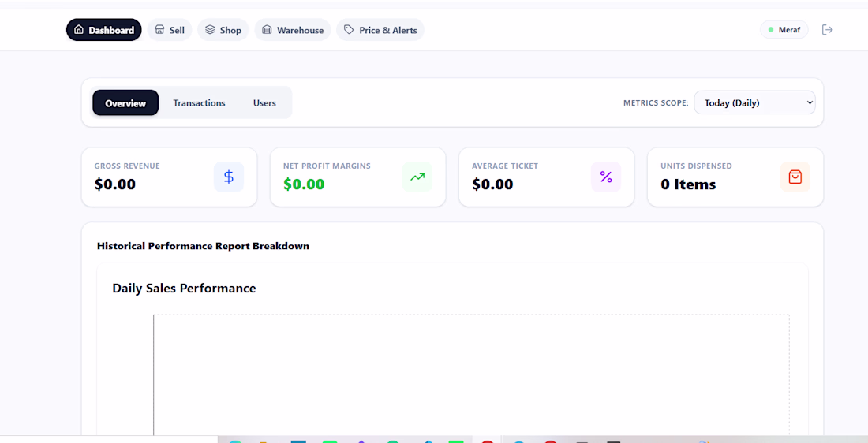The width and height of the screenshot is (868, 443).
Task: Open the Dashboard navigation tab
Action: [104, 30]
